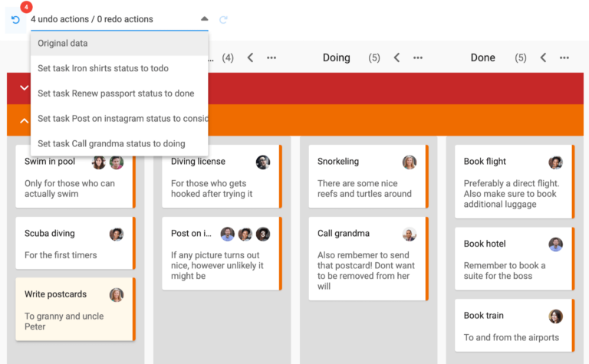Open Doing column more options menu
The image size is (589, 364).
pos(418,57)
